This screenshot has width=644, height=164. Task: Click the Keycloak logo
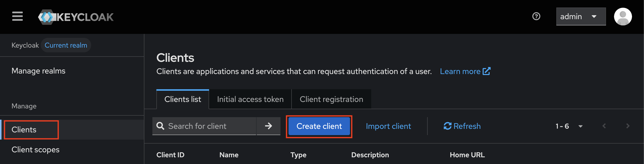[76, 17]
